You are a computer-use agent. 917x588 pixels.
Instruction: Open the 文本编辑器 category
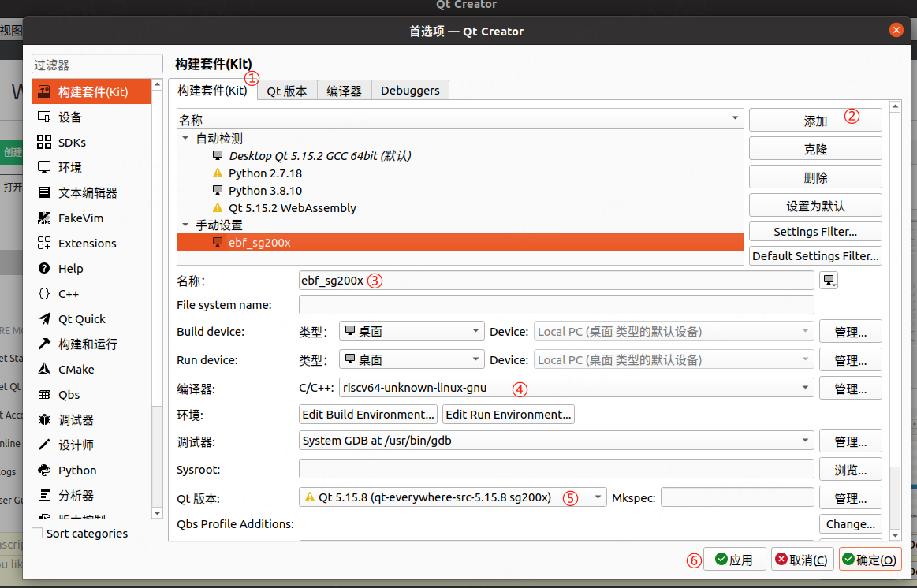click(x=91, y=192)
